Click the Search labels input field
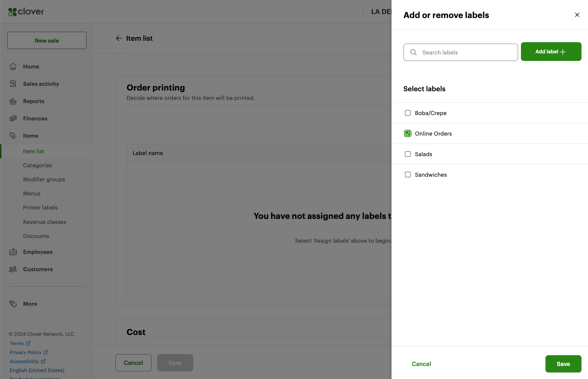The width and height of the screenshot is (588, 379). coord(461,52)
